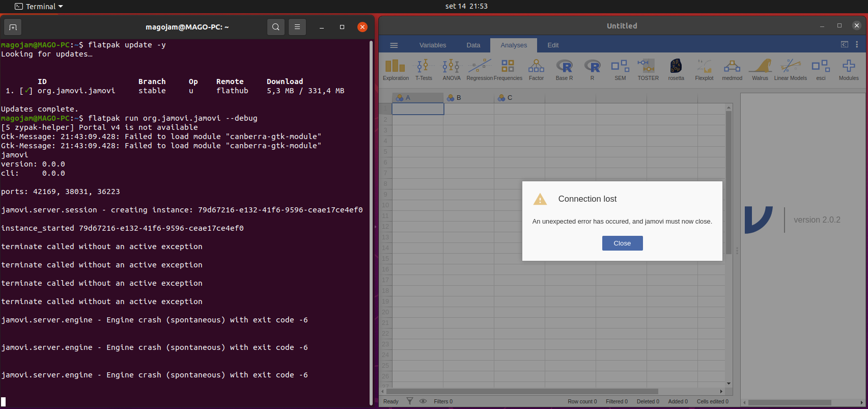Click the Cells edited 0 status text

(713, 401)
